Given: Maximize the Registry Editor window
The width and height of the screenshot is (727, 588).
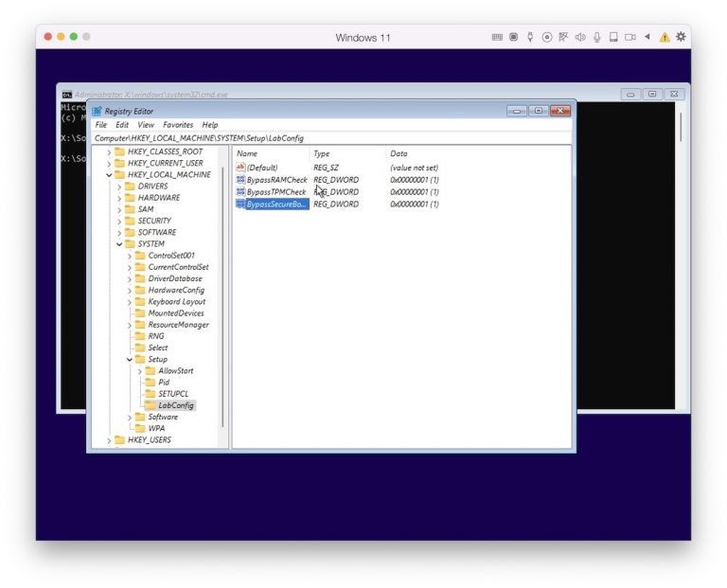Looking at the screenshot, I should coord(539,111).
